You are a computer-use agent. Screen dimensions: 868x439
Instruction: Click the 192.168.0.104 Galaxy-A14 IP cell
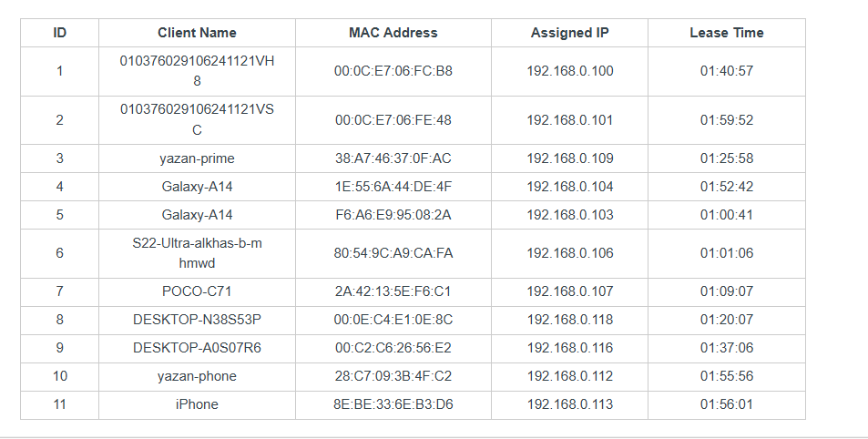point(569,187)
